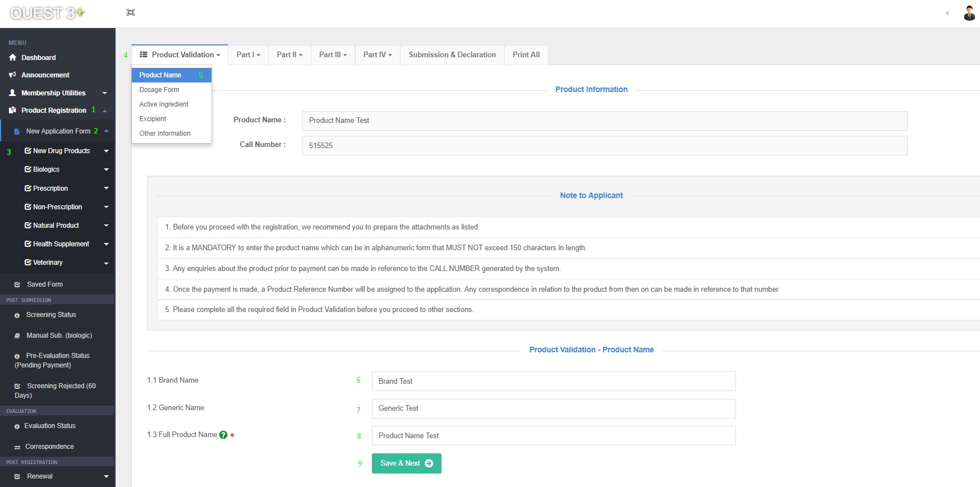980x487 pixels.
Task: Click the Dashboard home icon
Action: 13,57
